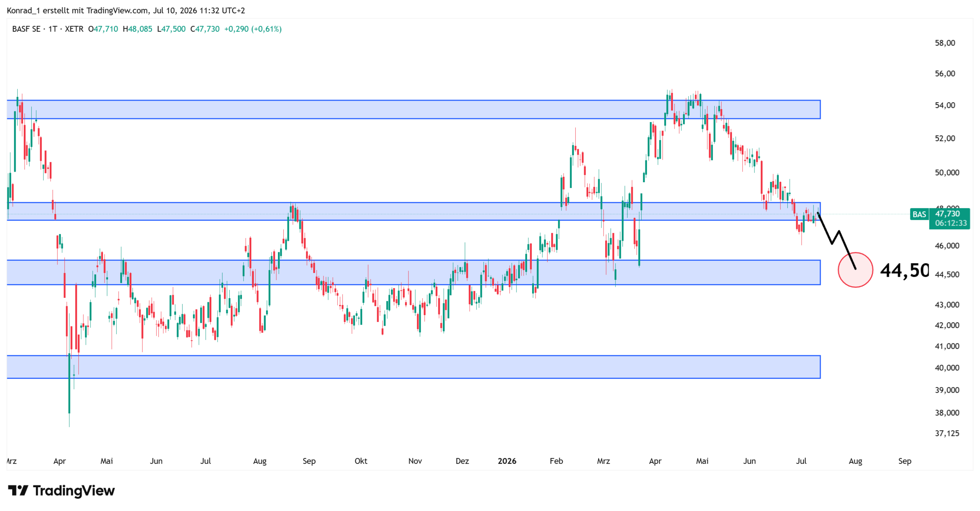Click the 58,00 price axis label
The height and width of the screenshot is (511, 980).
(x=945, y=43)
